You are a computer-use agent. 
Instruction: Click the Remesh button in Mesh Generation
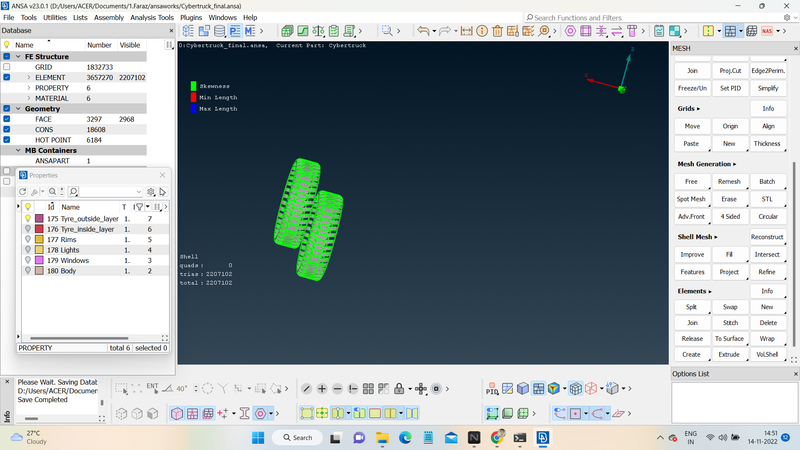[x=729, y=182]
